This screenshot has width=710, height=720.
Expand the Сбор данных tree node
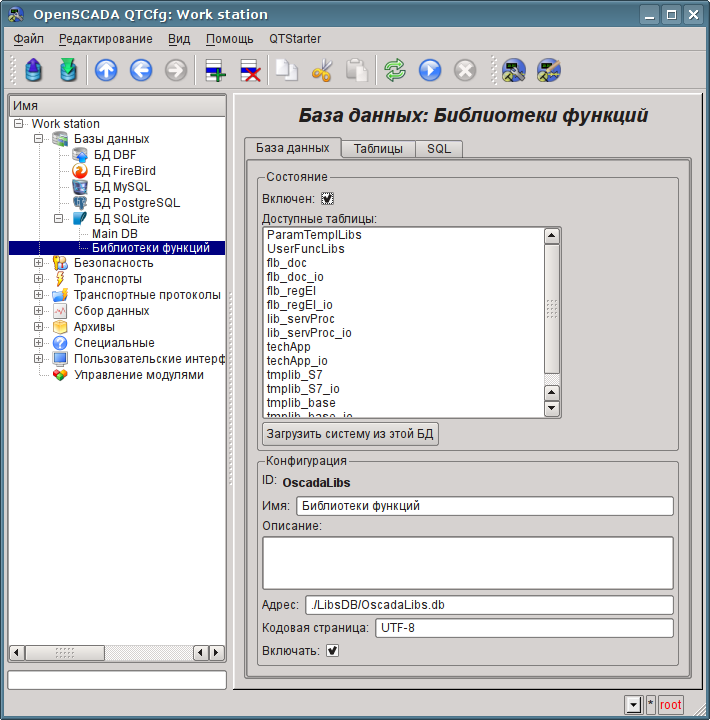39,311
